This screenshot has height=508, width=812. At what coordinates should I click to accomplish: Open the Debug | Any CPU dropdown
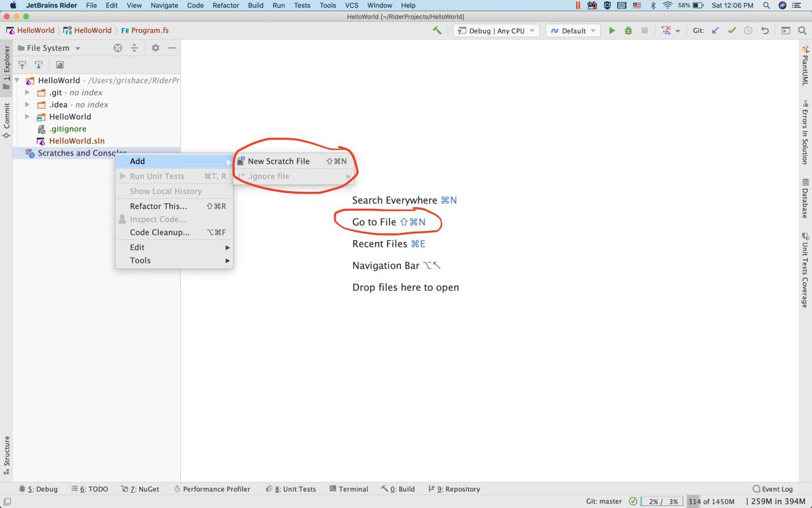(x=496, y=30)
